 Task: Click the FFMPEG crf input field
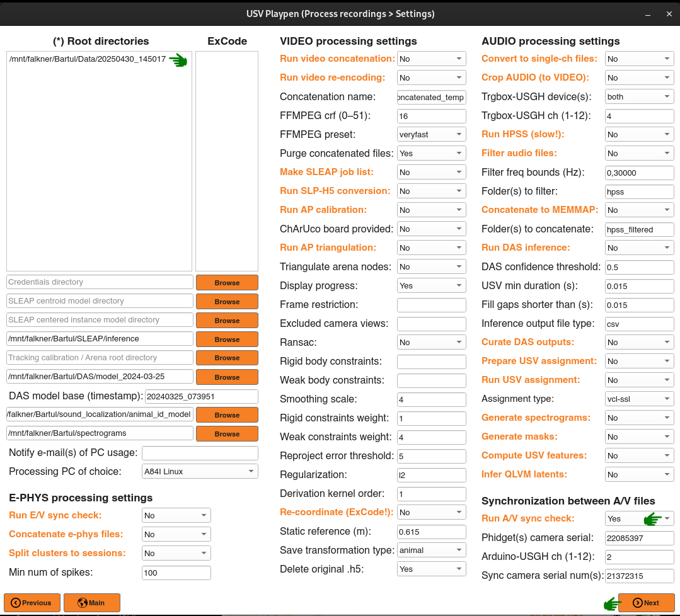[432, 116]
